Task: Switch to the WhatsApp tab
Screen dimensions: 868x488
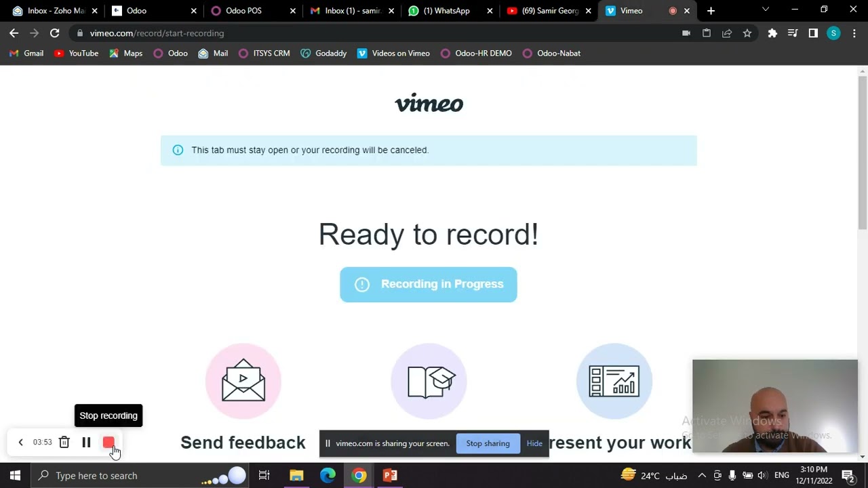Action: pyautogui.click(x=450, y=11)
